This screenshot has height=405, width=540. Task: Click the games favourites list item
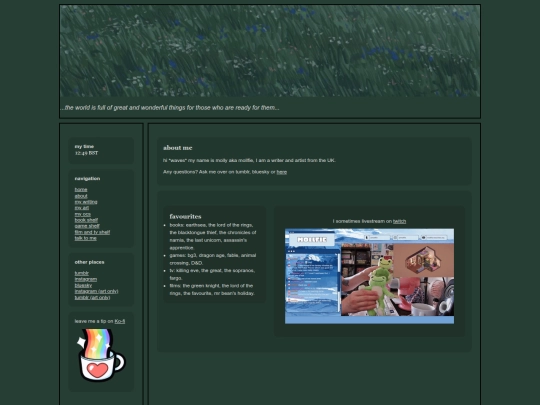point(213,259)
